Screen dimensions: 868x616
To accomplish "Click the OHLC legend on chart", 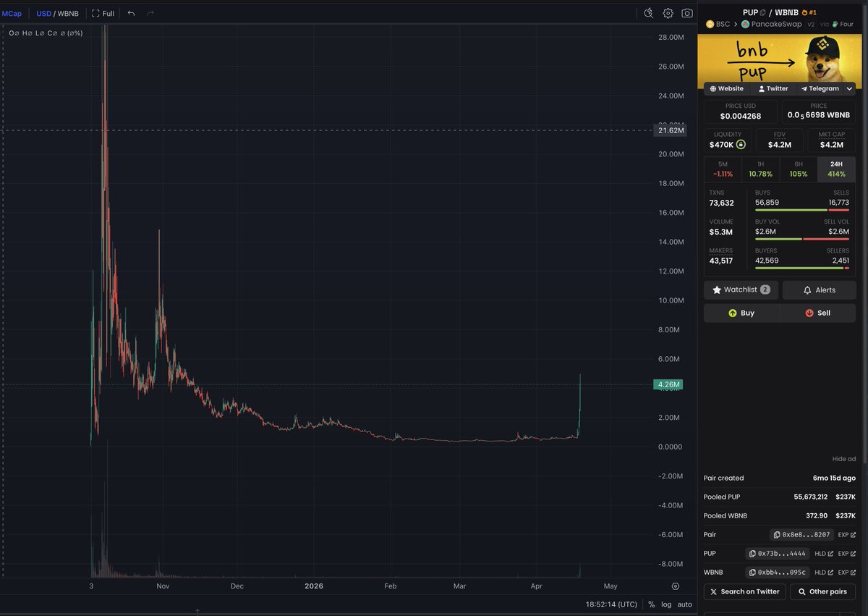I will pos(45,33).
